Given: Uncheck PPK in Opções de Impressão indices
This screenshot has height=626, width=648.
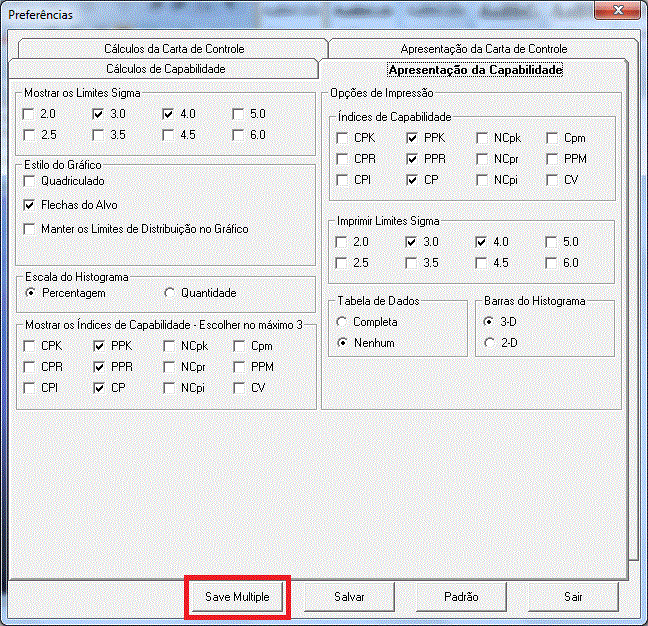Looking at the screenshot, I should pyautogui.click(x=412, y=138).
